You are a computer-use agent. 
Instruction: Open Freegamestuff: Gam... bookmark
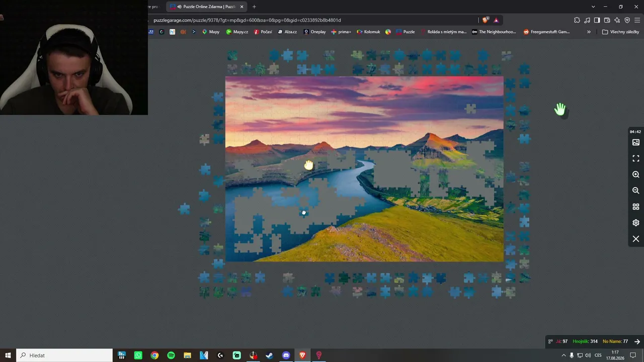pyautogui.click(x=547, y=32)
